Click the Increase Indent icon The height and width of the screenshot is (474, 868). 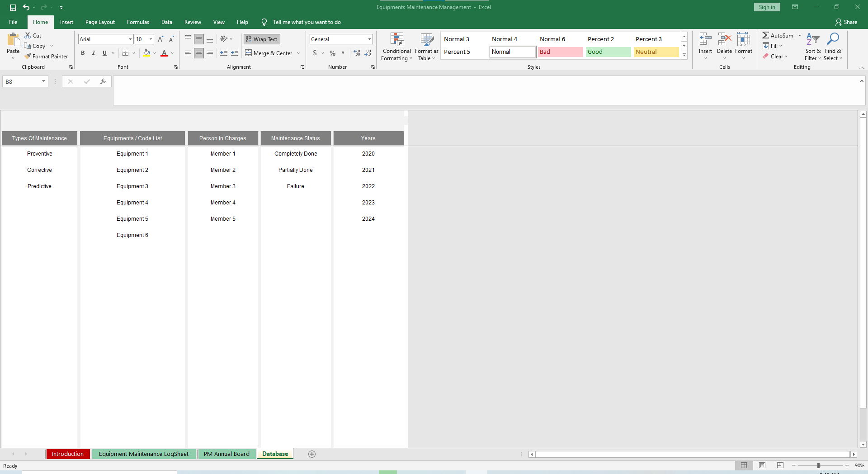click(x=235, y=53)
